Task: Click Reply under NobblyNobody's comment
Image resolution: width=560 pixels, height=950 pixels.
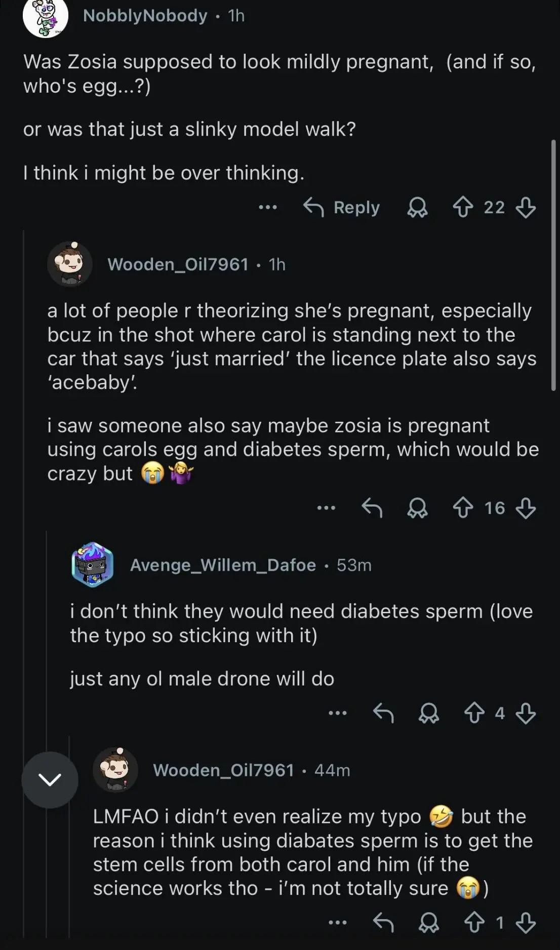Action: (342, 207)
